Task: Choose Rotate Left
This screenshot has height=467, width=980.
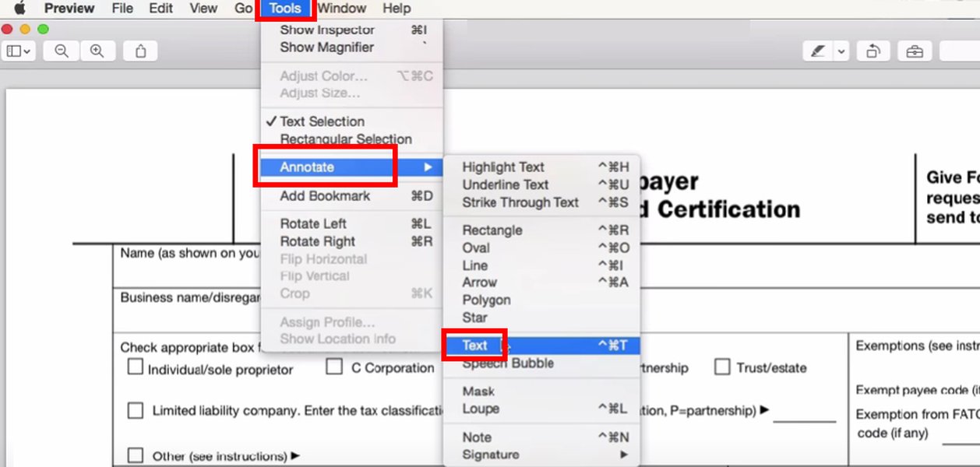Action: coord(351,224)
